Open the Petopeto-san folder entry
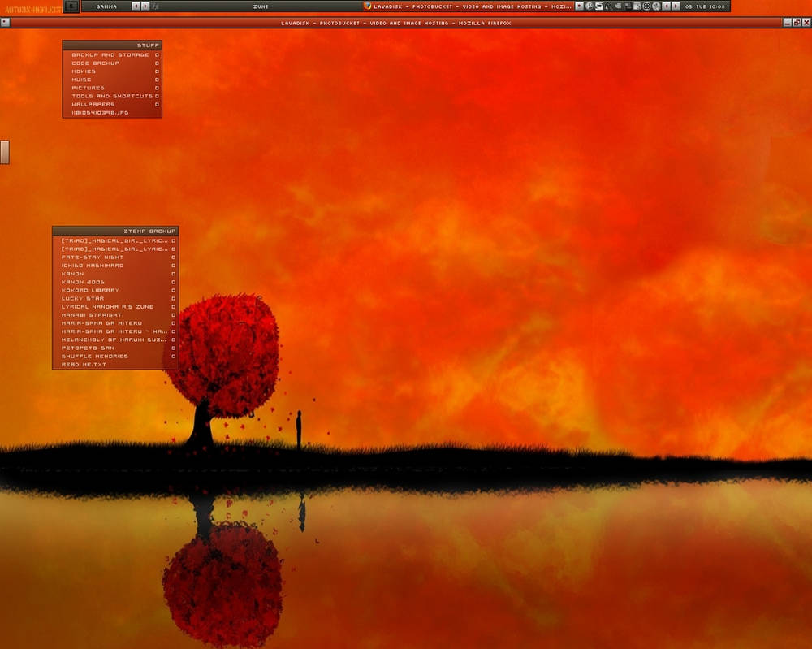The height and width of the screenshot is (649, 812). [x=115, y=348]
